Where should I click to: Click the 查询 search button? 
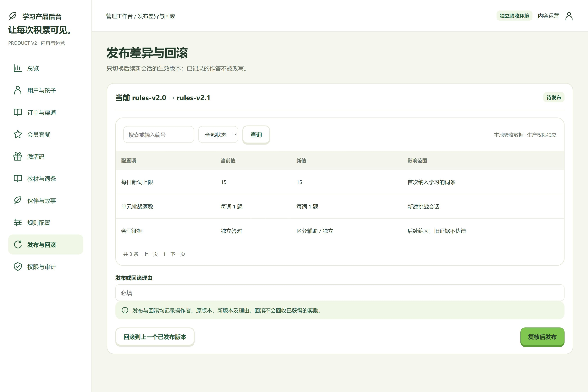coord(256,135)
